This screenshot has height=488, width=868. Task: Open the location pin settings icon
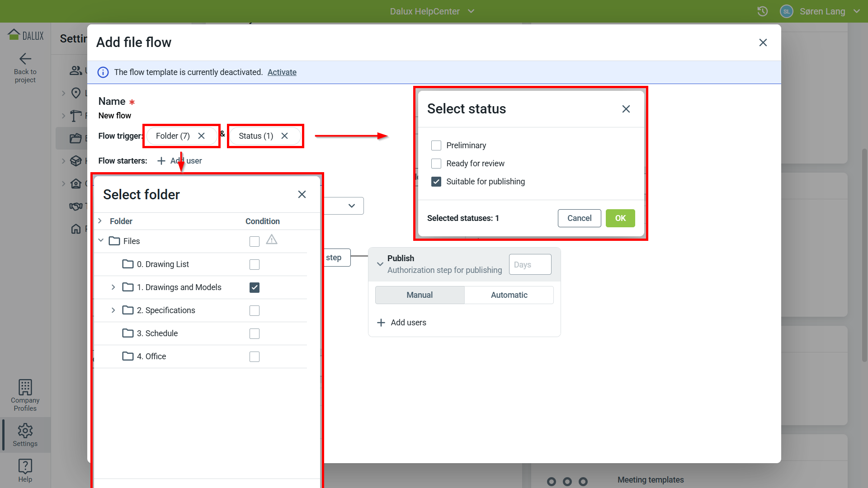click(76, 93)
